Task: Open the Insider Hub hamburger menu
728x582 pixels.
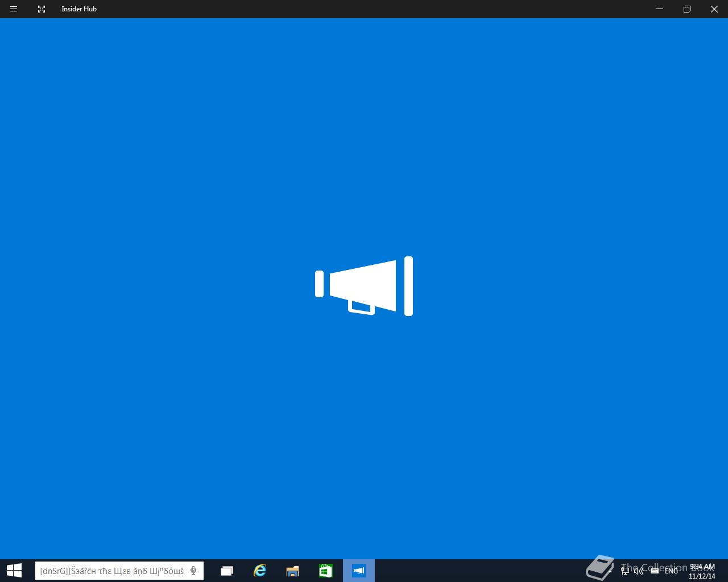Action: 14,9
